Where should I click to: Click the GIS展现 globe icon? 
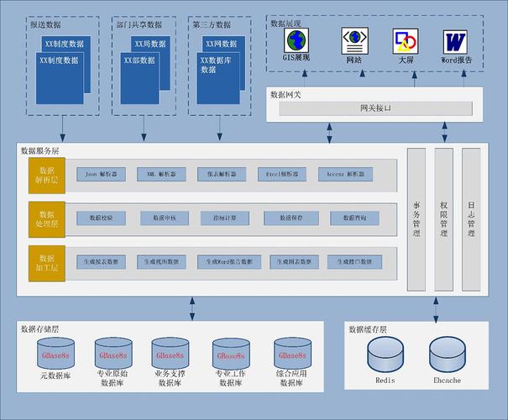[296, 40]
